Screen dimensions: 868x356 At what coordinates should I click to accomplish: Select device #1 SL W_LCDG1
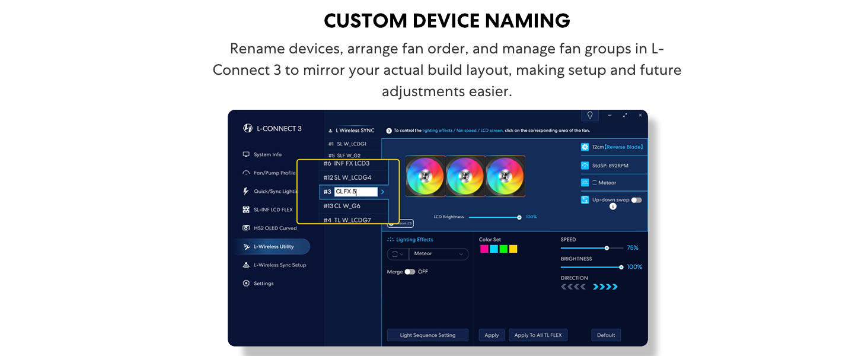(x=348, y=144)
